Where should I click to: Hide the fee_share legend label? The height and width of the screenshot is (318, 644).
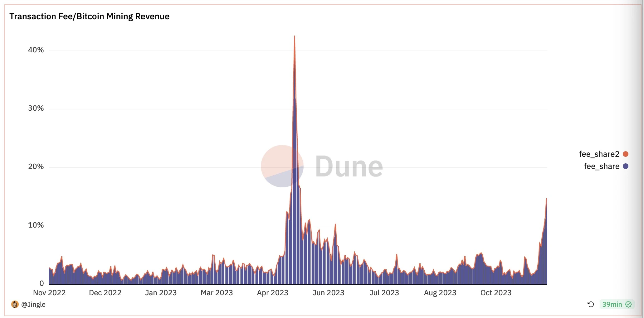[601, 166]
